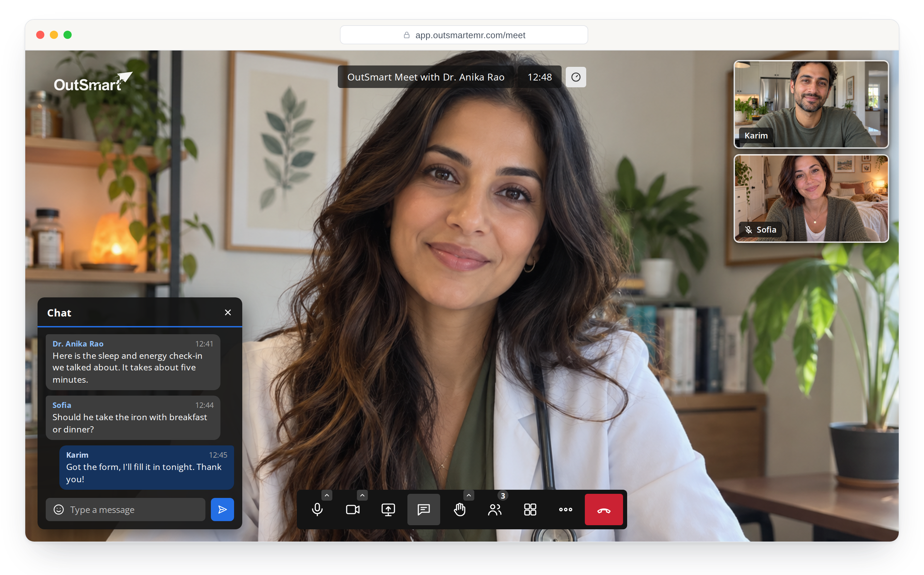Minimize the browser window with yellow button
Screen dimensions: 924x575
pyautogui.click(x=54, y=35)
